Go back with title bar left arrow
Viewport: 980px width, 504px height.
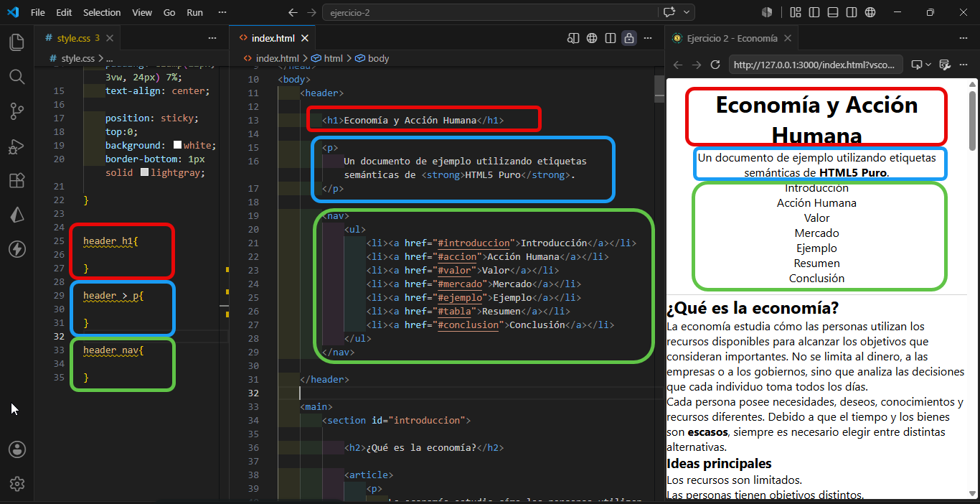click(x=292, y=13)
